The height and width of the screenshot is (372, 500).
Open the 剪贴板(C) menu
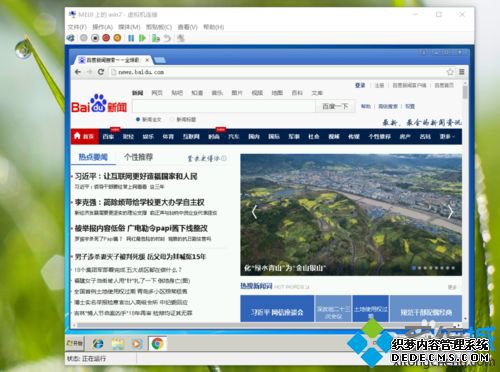point(159,27)
